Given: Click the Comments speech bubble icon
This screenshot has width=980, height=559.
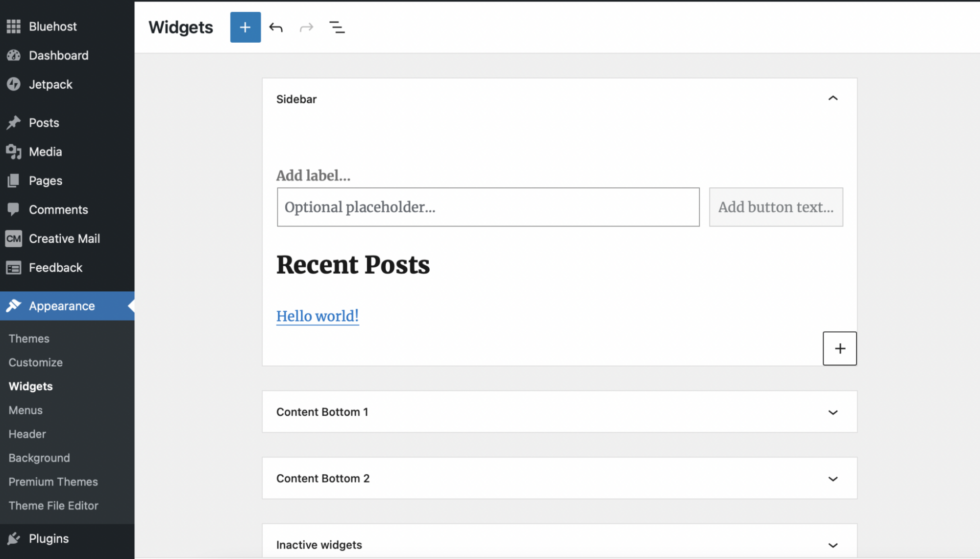Looking at the screenshot, I should [x=13, y=209].
